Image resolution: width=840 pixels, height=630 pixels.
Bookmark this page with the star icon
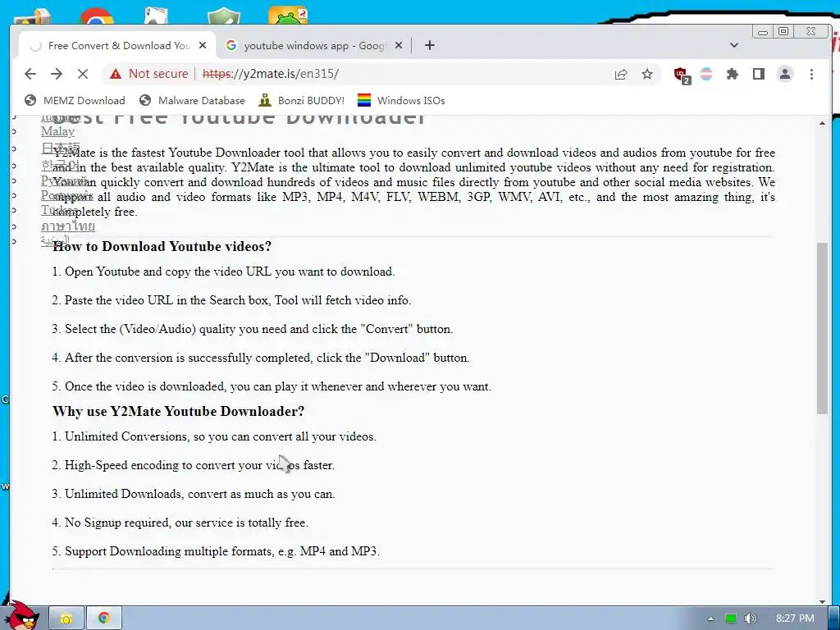[x=647, y=74]
